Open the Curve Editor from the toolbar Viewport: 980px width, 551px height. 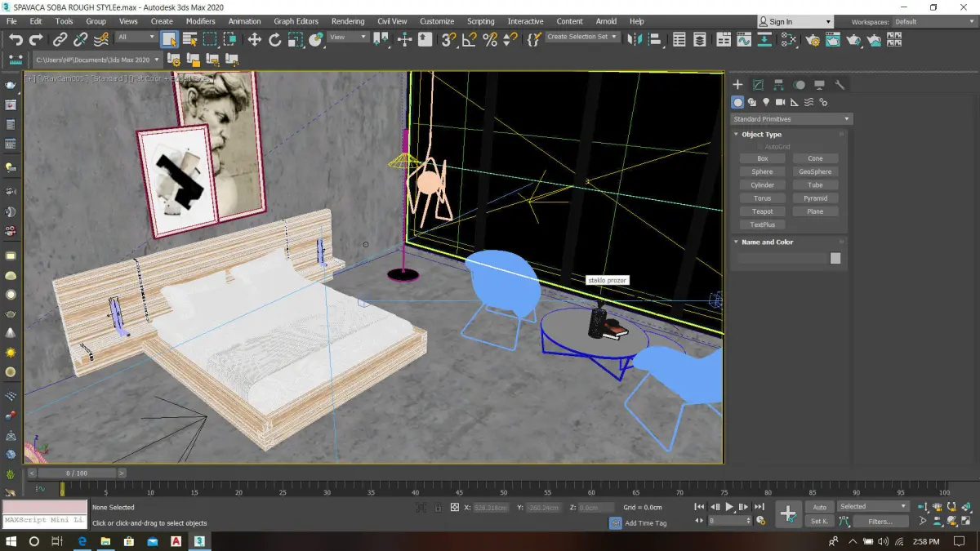coord(744,39)
